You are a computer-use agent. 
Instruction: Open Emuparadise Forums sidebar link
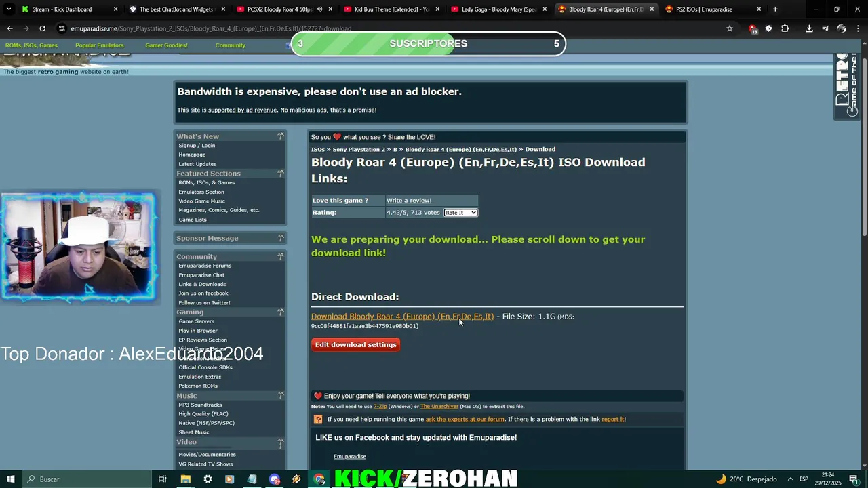tap(205, 266)
